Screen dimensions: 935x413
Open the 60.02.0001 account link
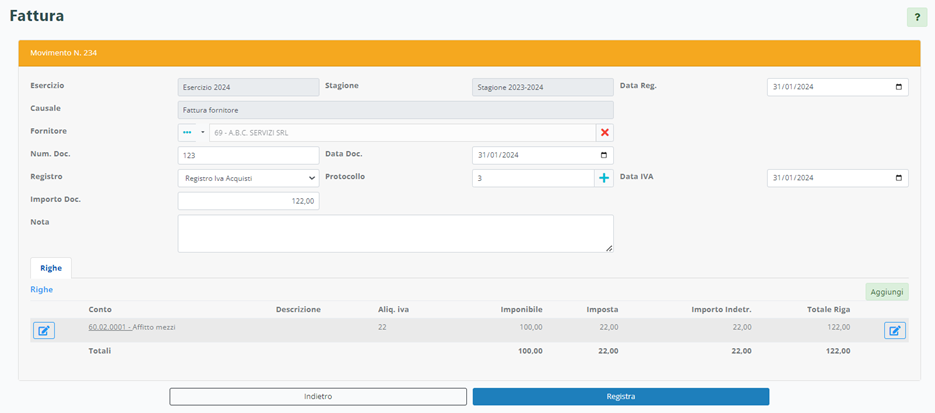coord(108,327)
